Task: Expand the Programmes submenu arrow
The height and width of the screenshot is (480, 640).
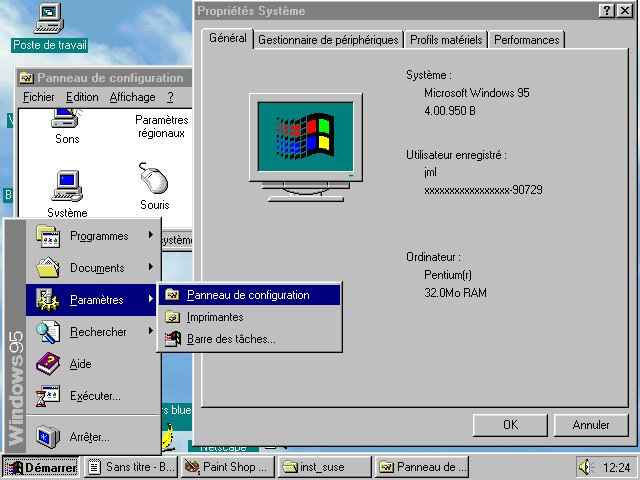Action: [x=151, y=235]
